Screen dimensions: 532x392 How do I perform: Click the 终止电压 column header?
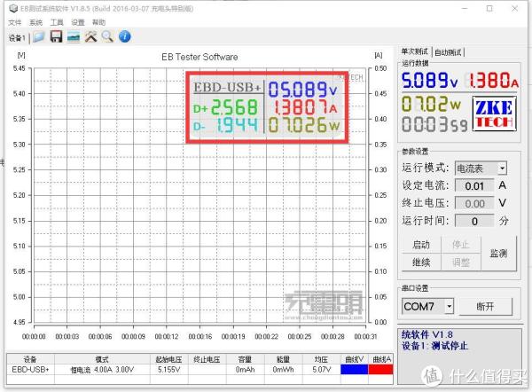207,359
